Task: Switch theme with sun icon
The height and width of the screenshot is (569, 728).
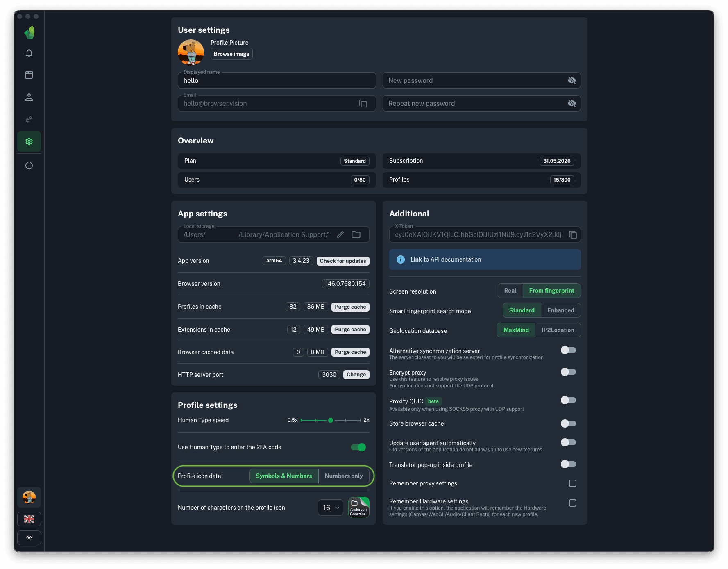Action: click(x=29, y=538)
